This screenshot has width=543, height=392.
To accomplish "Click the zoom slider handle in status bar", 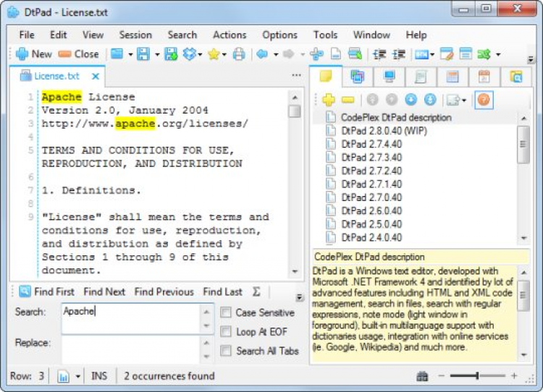I will point(477,376).
